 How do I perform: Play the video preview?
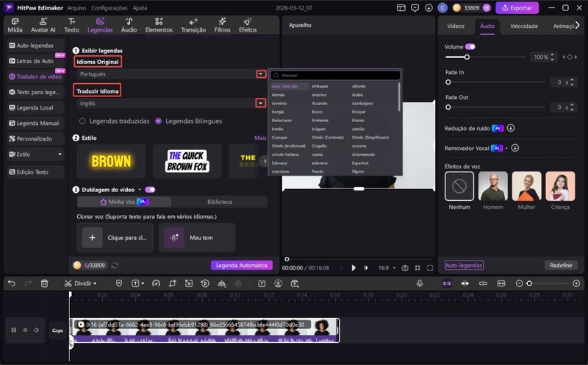coord(354,268)
